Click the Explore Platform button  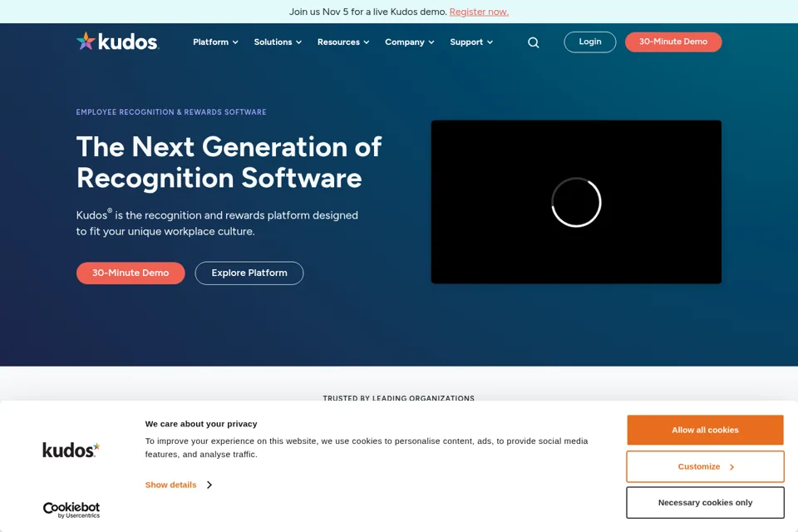coord(249,273)
